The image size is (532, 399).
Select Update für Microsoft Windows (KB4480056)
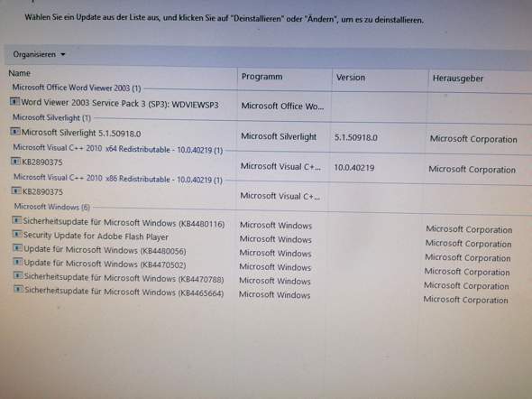[x=105, y=250]
